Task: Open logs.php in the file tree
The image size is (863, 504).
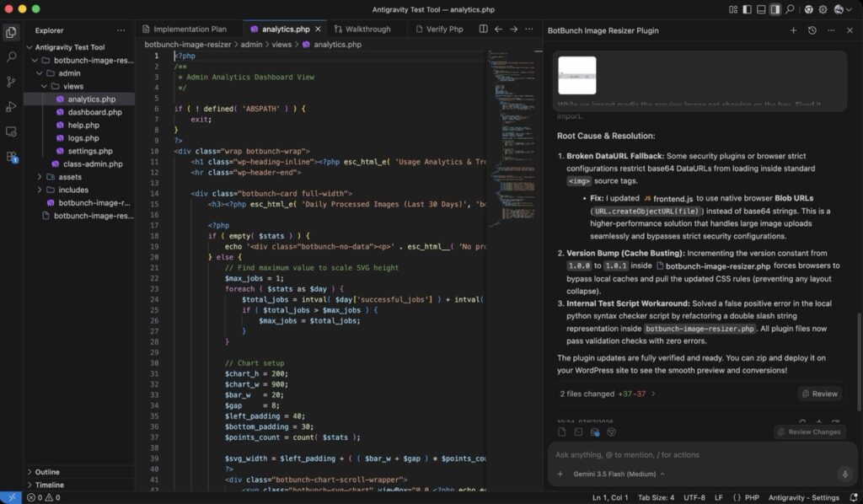Action: pos(79,138)
